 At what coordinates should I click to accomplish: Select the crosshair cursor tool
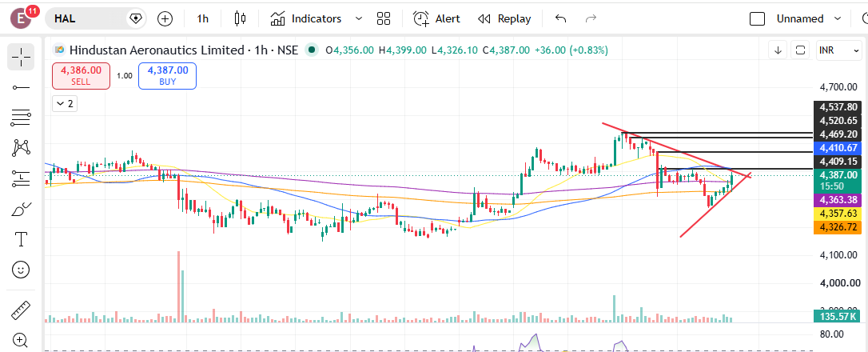click(21, 57)
